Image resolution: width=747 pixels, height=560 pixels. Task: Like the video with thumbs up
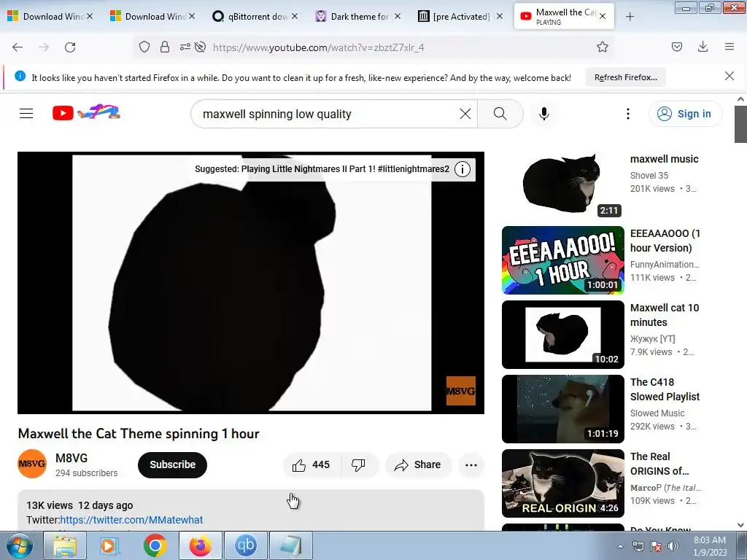(312, 464)
